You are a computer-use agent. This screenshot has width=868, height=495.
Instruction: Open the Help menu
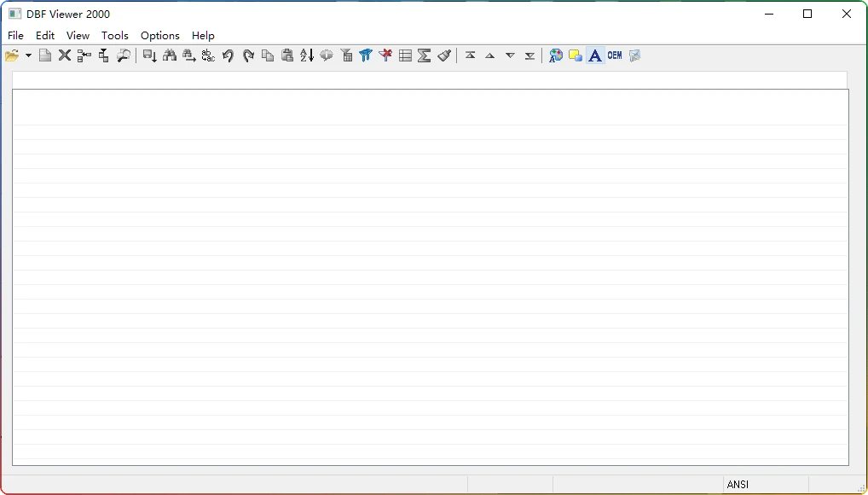click(x=203, y=36)
